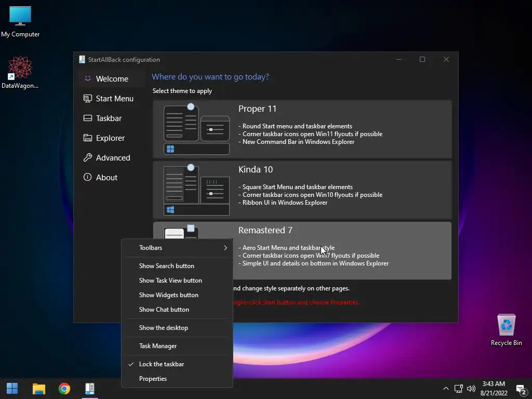
Task: Open Properties from taskbar context menu
Action: pyautogui.click(x=177, y=379)
